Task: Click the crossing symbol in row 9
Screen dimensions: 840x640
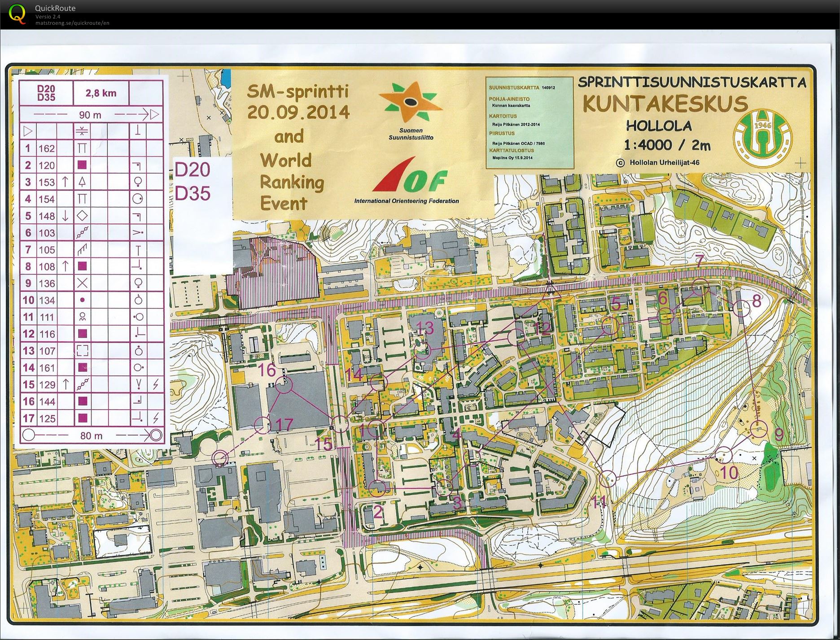Action: coord(82,283)
